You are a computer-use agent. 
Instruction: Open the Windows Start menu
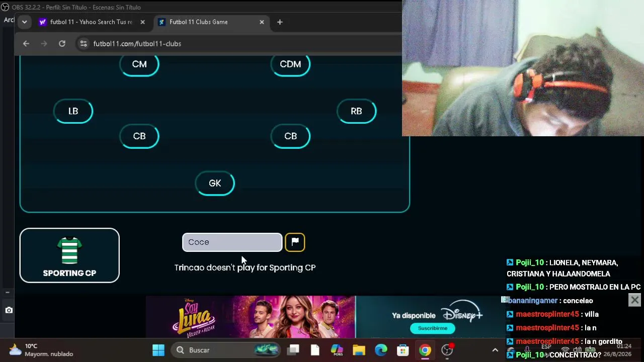[158, 350]
